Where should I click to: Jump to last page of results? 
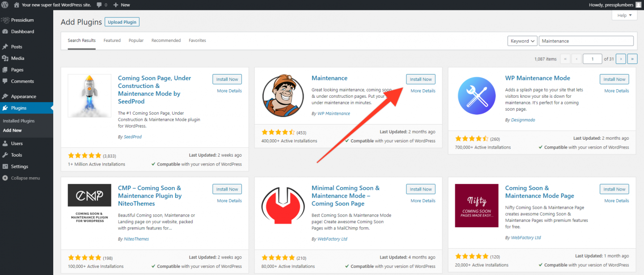point(632,59)
